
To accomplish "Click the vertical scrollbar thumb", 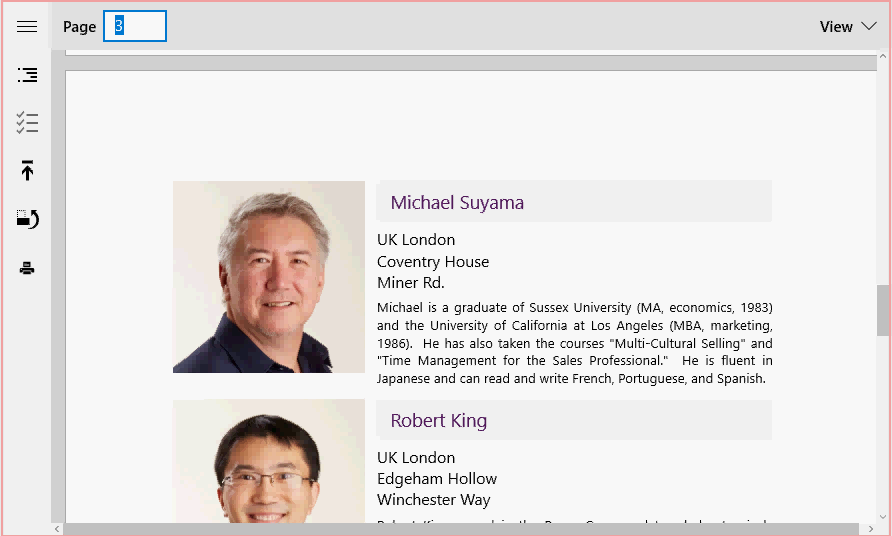I will pyautogui.click(x=882, y=311).
